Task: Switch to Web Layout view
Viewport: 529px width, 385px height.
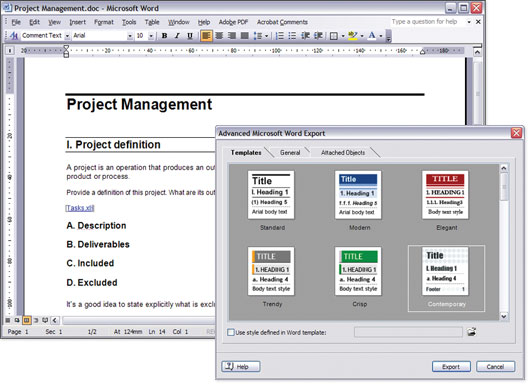Action: [17, 320]
